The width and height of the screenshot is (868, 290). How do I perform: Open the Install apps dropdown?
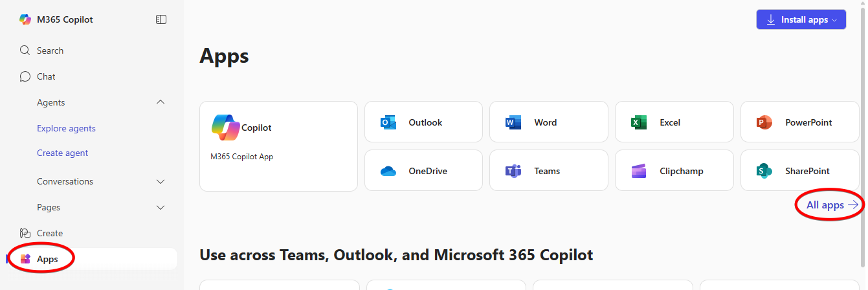801,19
